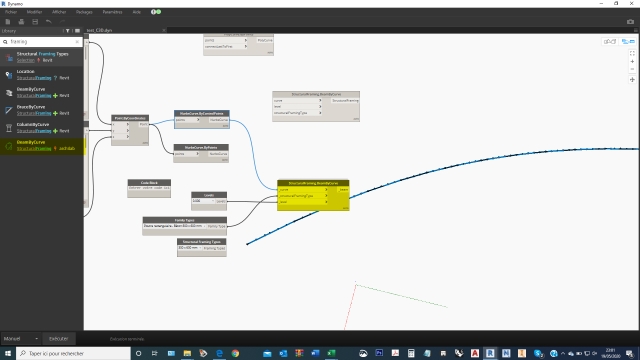Image resolution: width=640 pixels, height=360 pixels.
Task: Select the Location StructuralFraming library result
Action: pyautogui.click(x=42, y=75)
